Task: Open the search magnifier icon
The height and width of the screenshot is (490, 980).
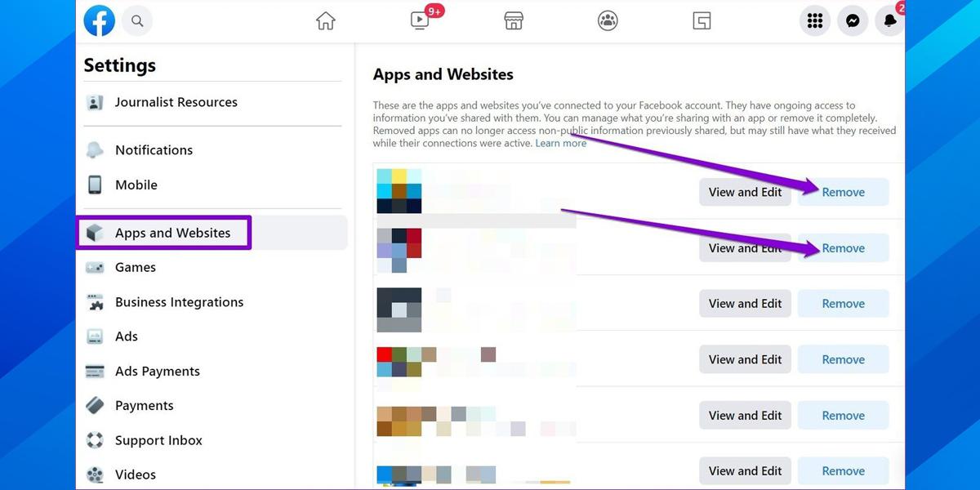Action: pos(137,21)
